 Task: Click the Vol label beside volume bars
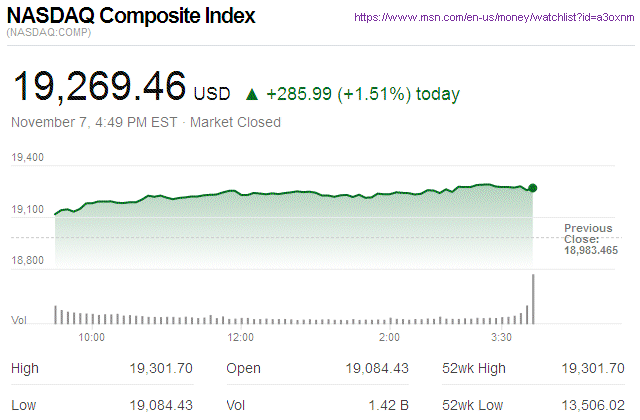click(18, 320)
